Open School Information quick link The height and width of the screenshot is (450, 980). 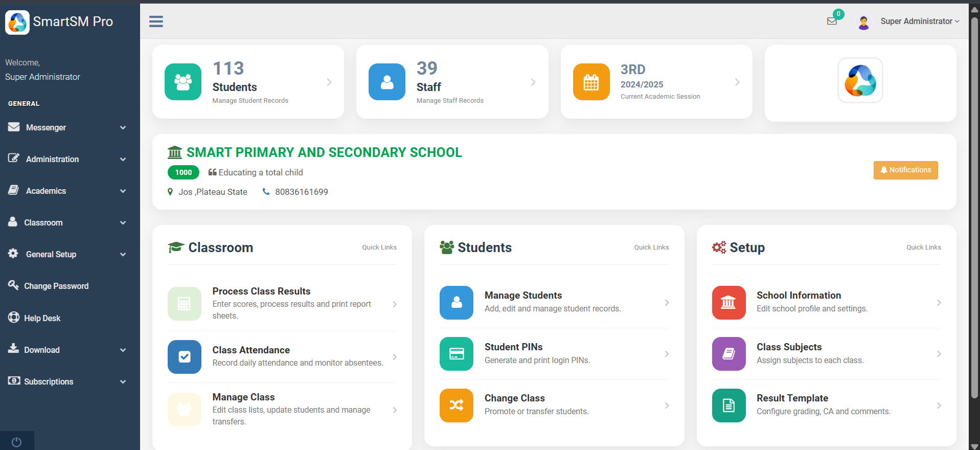(826, 303)
